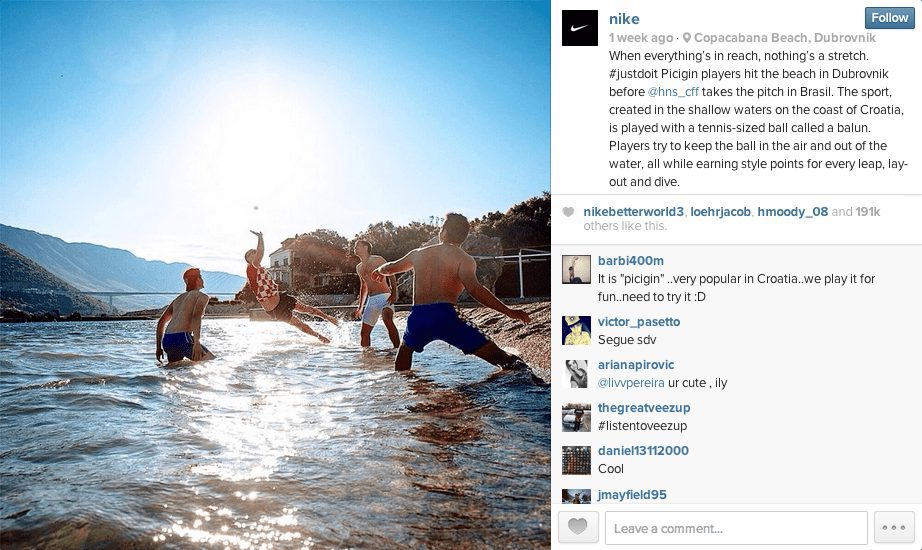This screenshot has width=922, height=550.
Task: Open Copacabana Beach, Dubrovnik location link
Action: [x=784, y=38]
